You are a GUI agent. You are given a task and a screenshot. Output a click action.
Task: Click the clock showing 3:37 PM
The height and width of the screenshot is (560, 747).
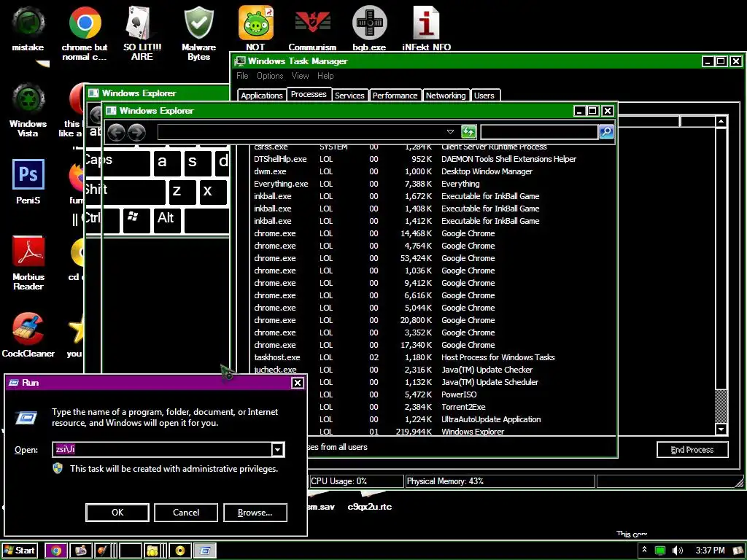click(711, 551)
